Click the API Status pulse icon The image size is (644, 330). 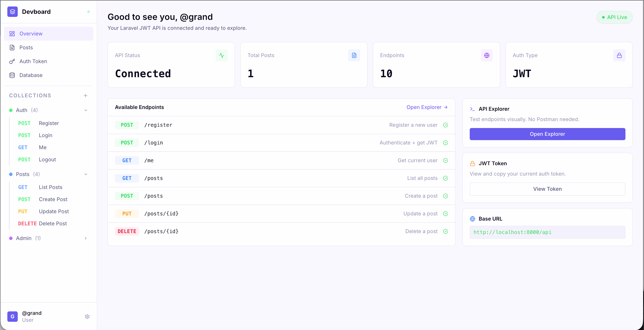click(x=222, y=55)
